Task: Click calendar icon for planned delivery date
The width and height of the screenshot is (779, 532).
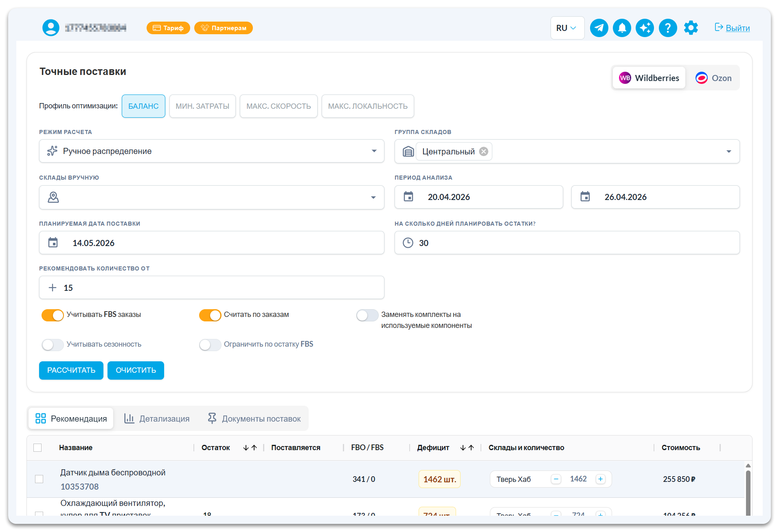Action: pos(53,243)
